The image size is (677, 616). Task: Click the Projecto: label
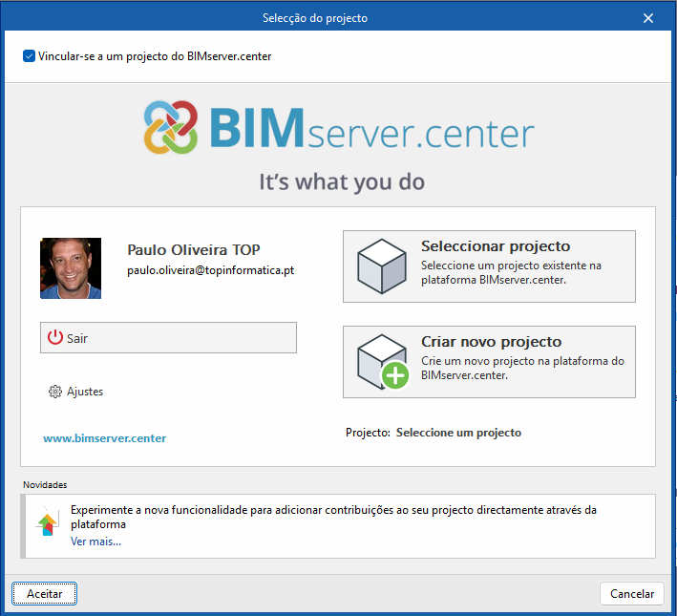coord(368,433)
